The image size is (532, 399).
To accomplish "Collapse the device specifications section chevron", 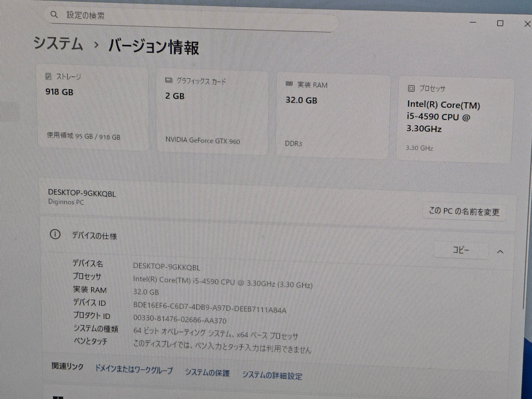I will pos(500,252).
